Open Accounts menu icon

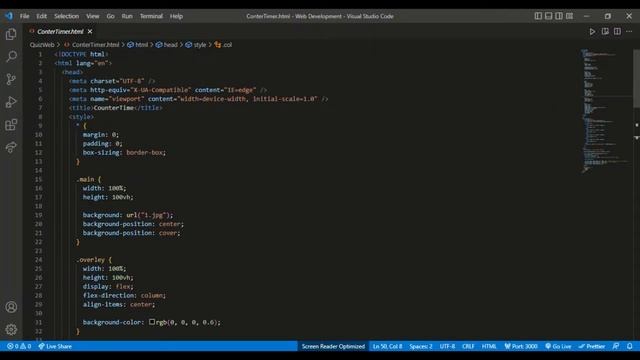pos(11,307)
